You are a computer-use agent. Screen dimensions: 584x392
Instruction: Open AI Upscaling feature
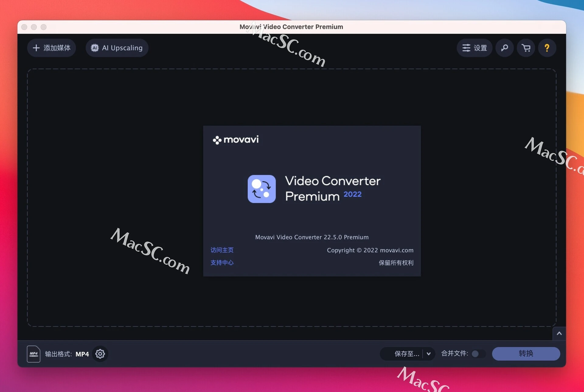click(x=117, y=48)
